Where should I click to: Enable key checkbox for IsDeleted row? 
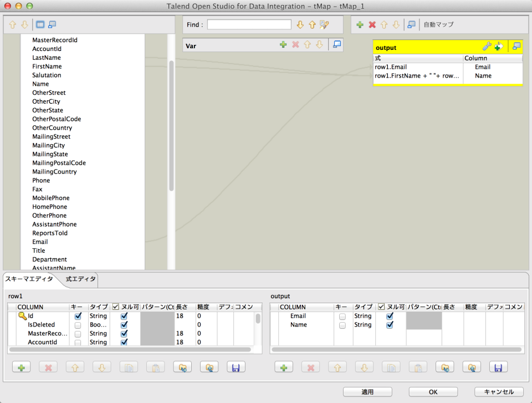pos(78,325)
